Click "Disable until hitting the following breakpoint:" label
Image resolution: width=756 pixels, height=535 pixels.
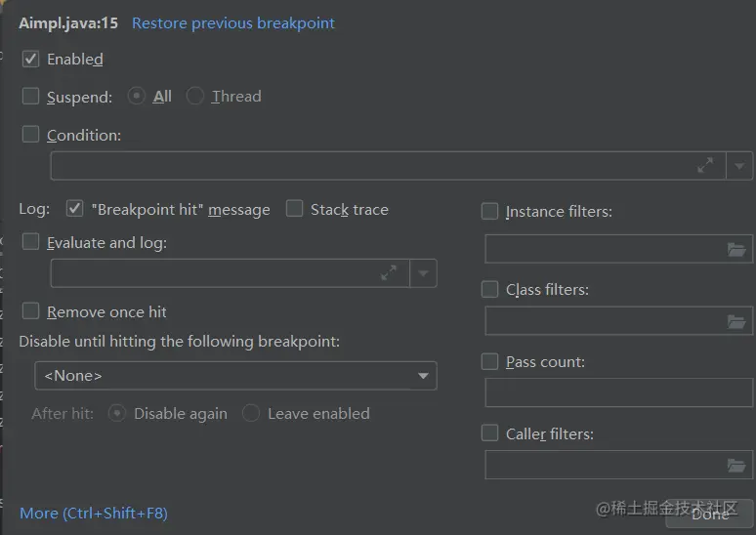coord(180,342)
